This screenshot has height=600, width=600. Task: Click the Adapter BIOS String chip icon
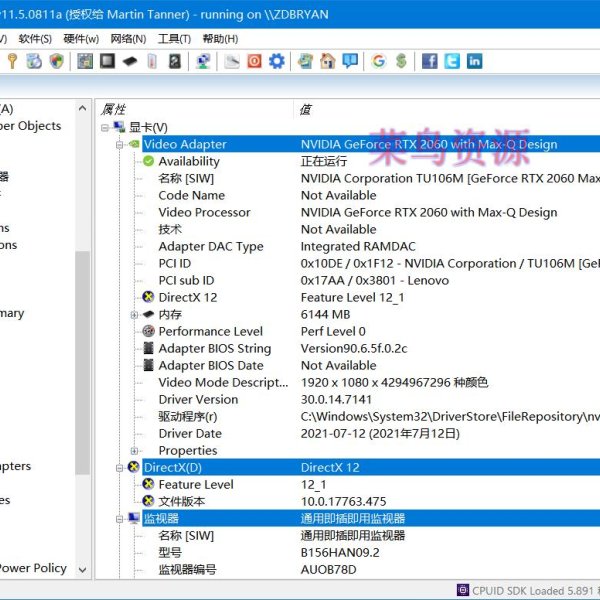pyautogui.click(x=148, y=348)
